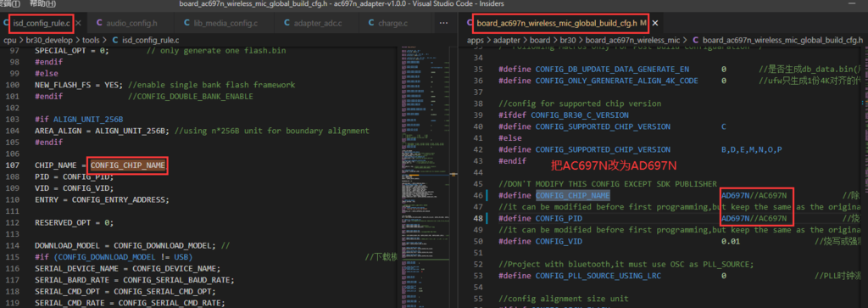Click 'AD697N//AC697N' value on line 48
The height and width of the screenshot is (308, 868).
(754, 218)
